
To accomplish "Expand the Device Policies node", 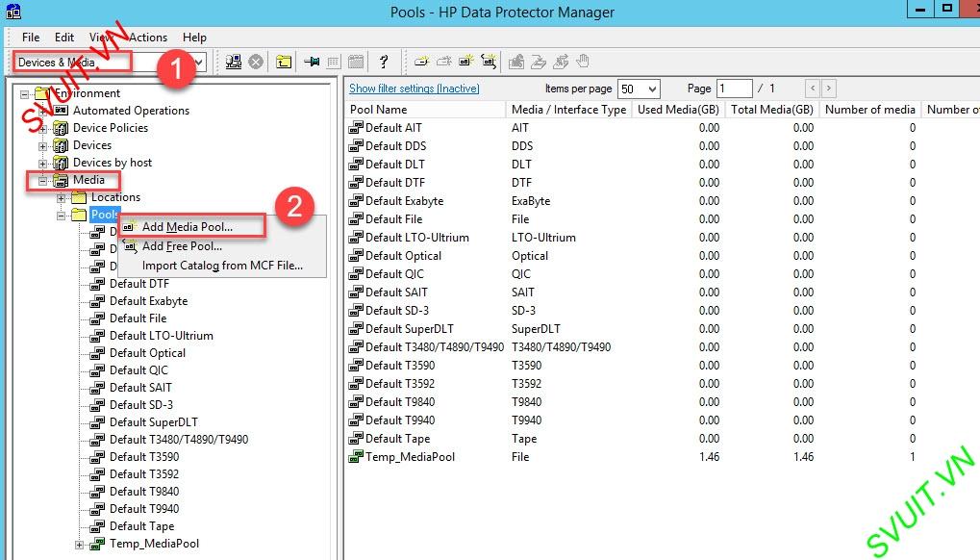I will (x=42, y=129).
